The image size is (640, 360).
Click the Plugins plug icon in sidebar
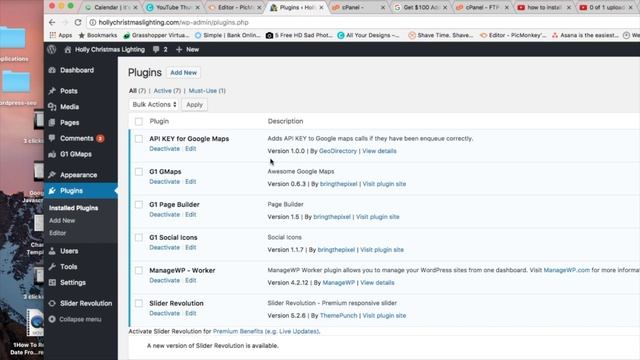[x=52, y=191]
